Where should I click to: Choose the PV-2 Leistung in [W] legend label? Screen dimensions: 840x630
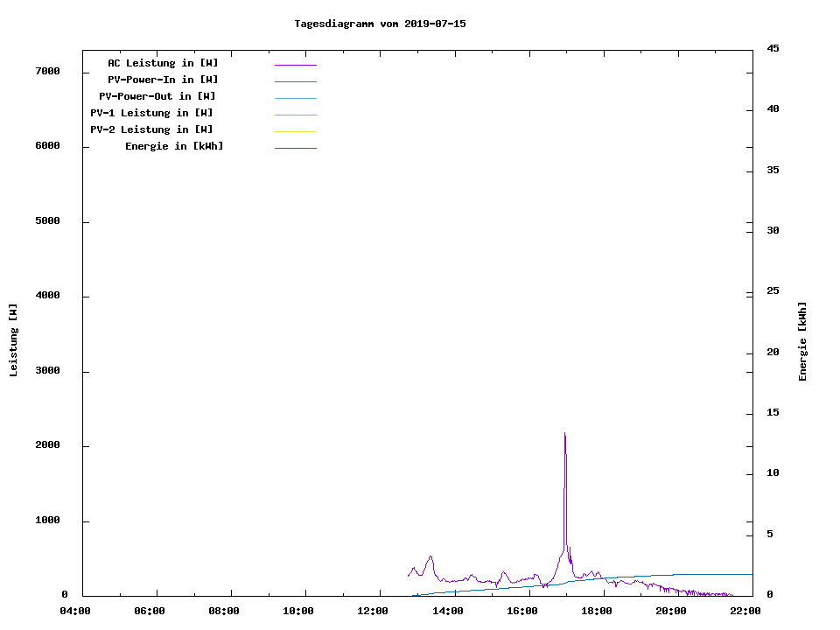click(x=151, y=129)
